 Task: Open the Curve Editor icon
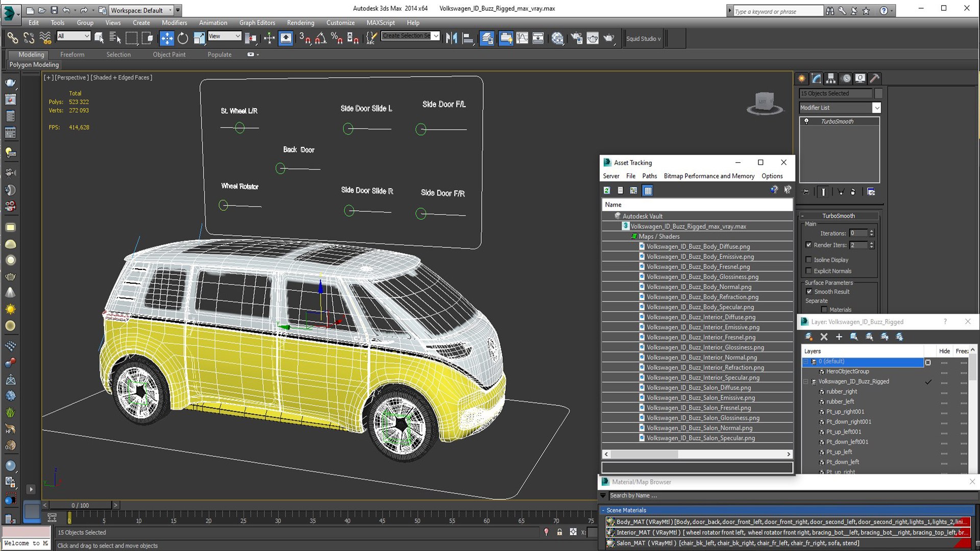click(522, 38)
